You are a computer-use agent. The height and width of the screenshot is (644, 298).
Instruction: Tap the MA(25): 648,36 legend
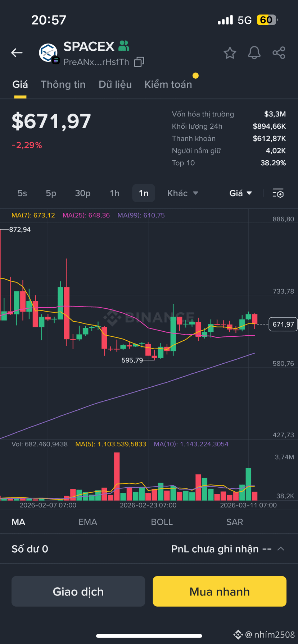[86, 215]
